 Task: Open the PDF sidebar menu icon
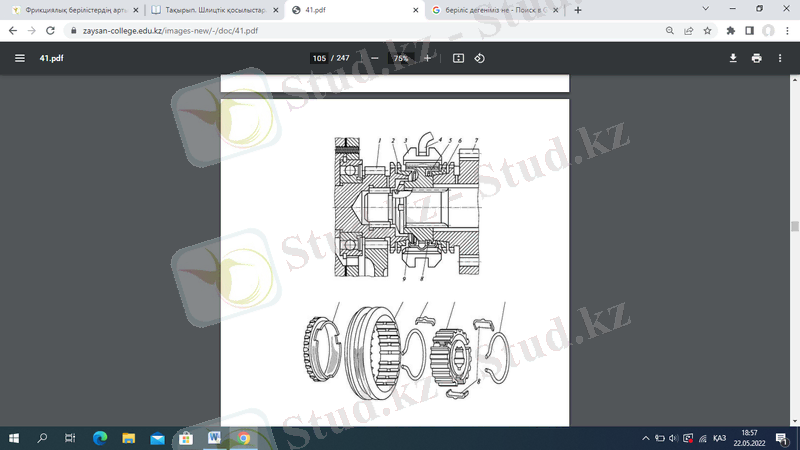coord(19,58)
